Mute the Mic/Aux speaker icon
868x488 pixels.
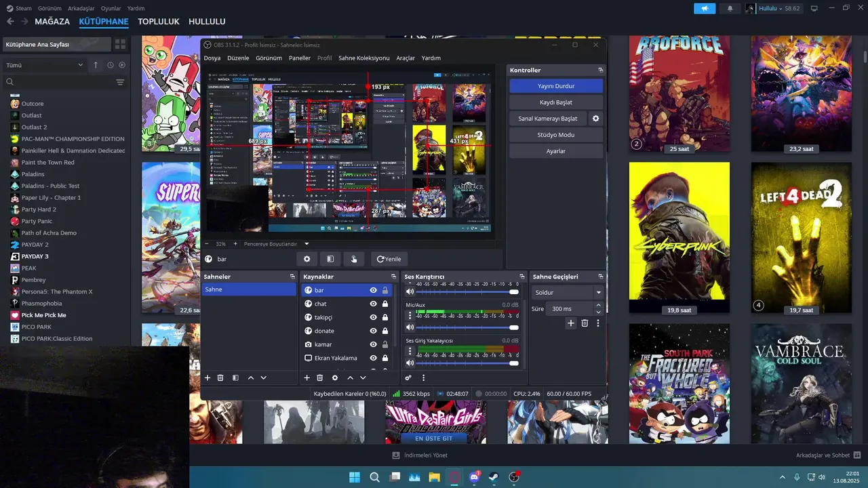pyautogui.click(x=410, y=327)
